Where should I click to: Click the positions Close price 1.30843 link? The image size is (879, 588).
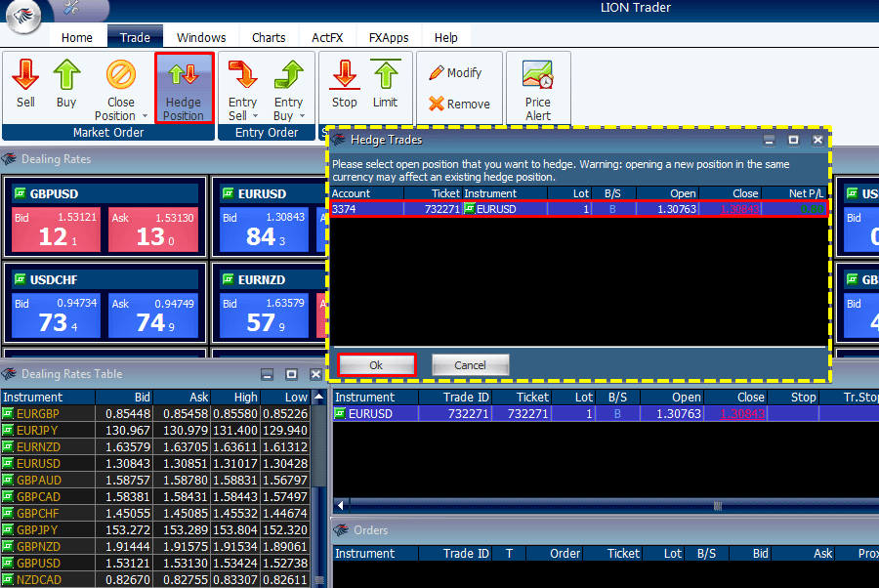(742, 414)
